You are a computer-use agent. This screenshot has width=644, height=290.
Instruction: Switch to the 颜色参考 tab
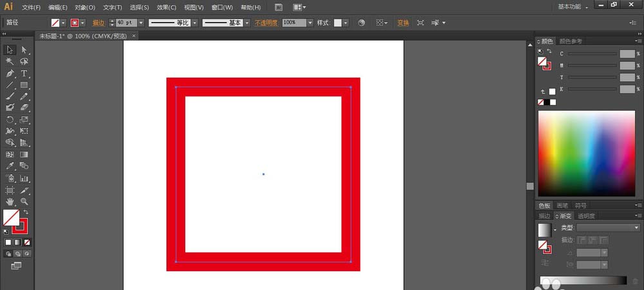click(x=570, y=41)
